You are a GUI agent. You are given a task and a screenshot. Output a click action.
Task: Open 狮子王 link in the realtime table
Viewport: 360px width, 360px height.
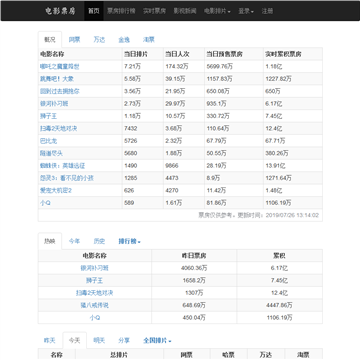(48, 116)
